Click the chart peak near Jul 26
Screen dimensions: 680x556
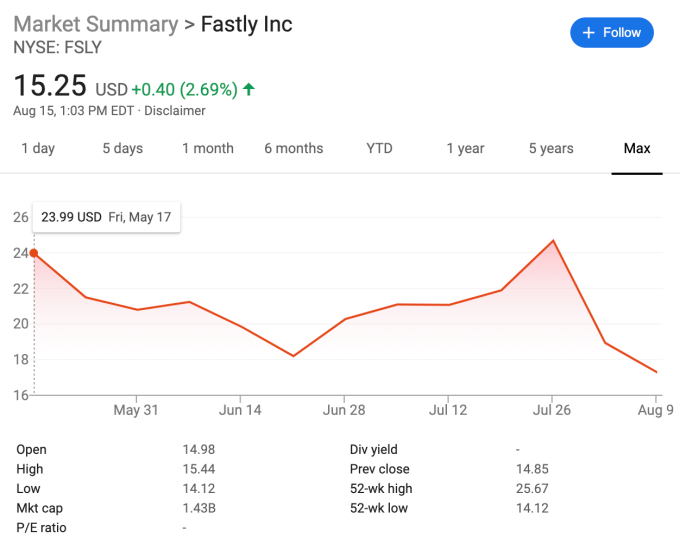coord(553,241)
